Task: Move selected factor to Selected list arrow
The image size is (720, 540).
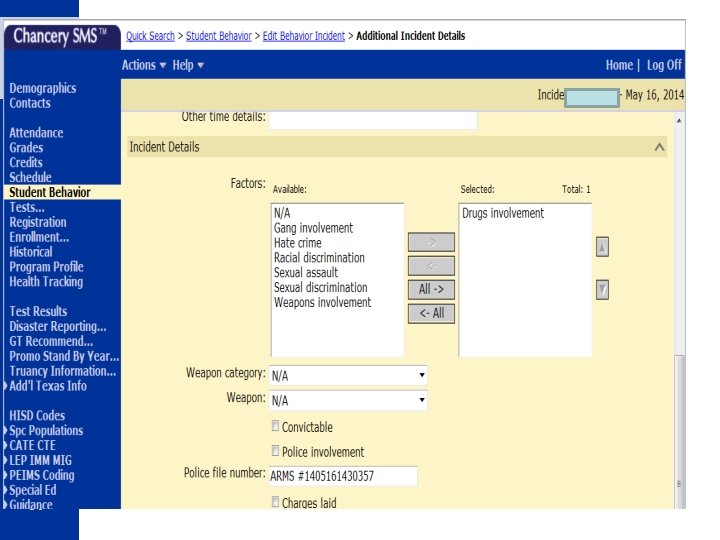Action: [431, 242]
